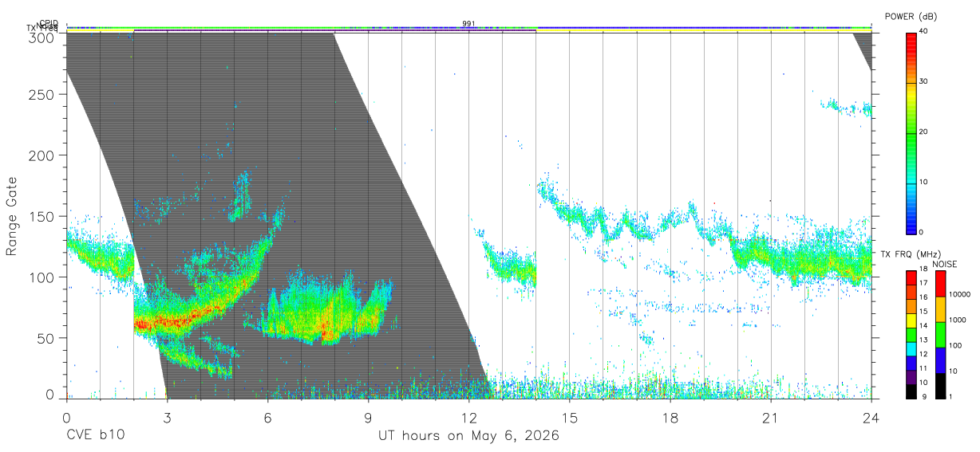Pick the cyan 12–13 MHz frequency swatch
The width and height of the screenshot is (980, 452).
pyautogui.click(x=911, y=348)
